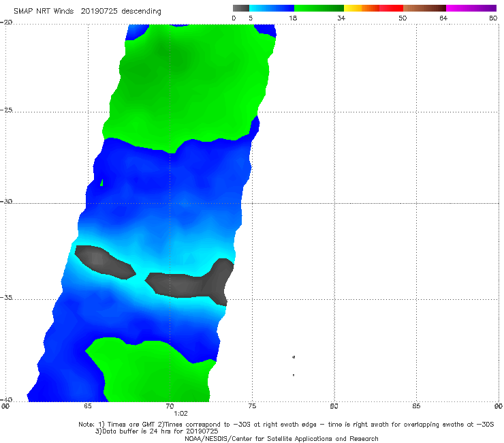Click the '75' longitude axis label
Image resolution: width=504 pixels, height=443 pixels.
(252, 406)
